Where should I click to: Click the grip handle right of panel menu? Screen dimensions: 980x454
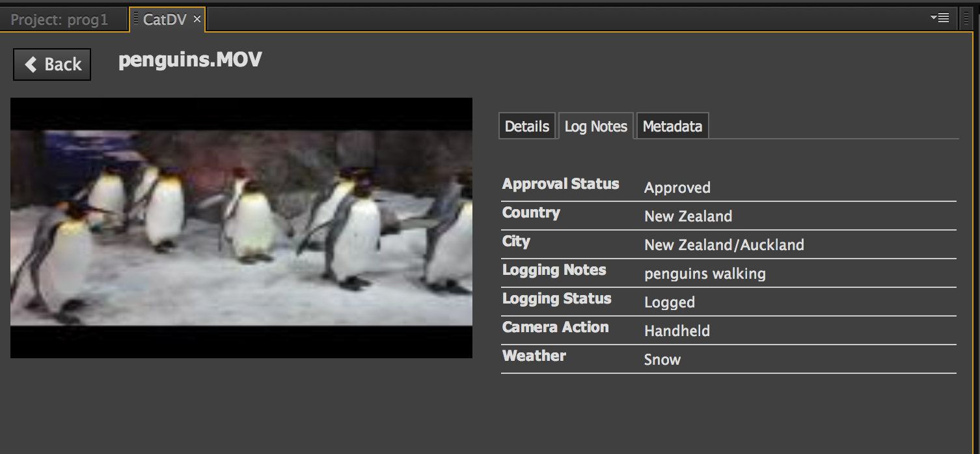(966, 18)
